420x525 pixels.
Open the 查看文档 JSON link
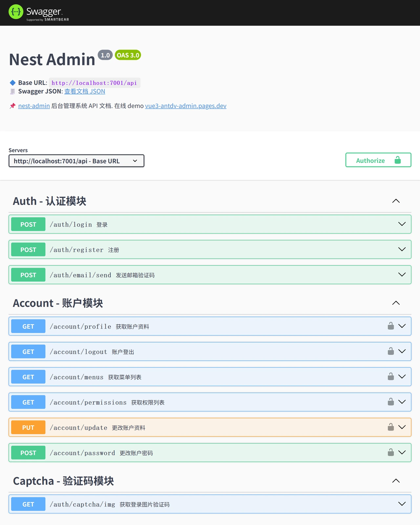tap(85, 91)
